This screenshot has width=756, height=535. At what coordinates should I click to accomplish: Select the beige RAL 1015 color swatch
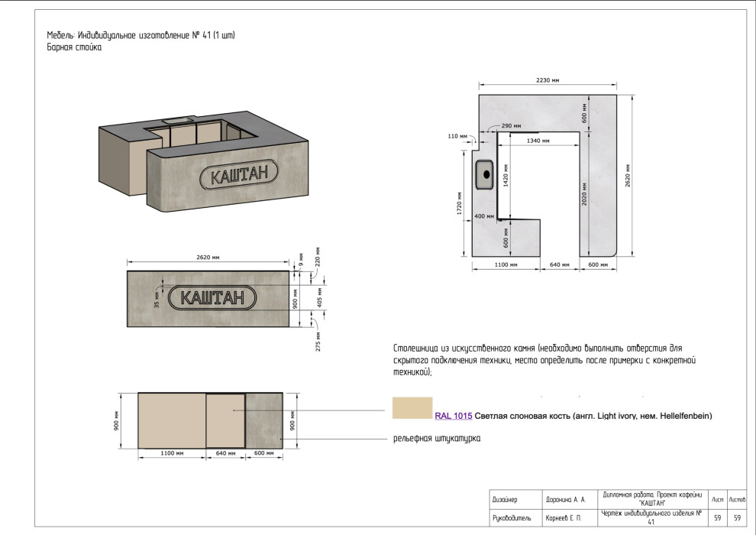pos(412,408)
